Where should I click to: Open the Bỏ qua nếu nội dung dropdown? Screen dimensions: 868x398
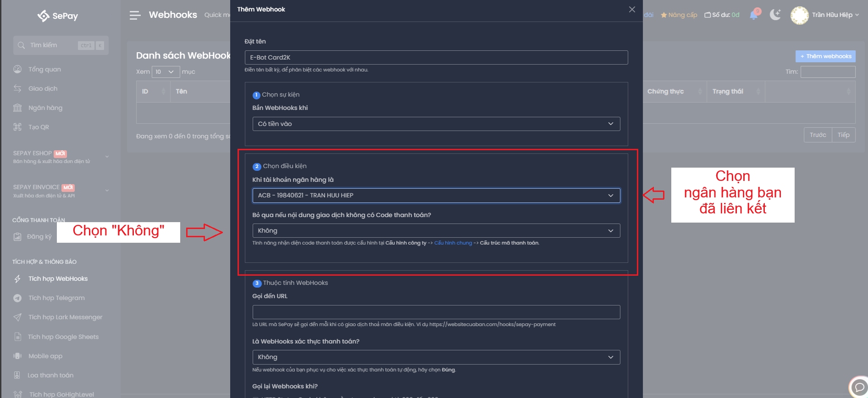coord(436,231)
